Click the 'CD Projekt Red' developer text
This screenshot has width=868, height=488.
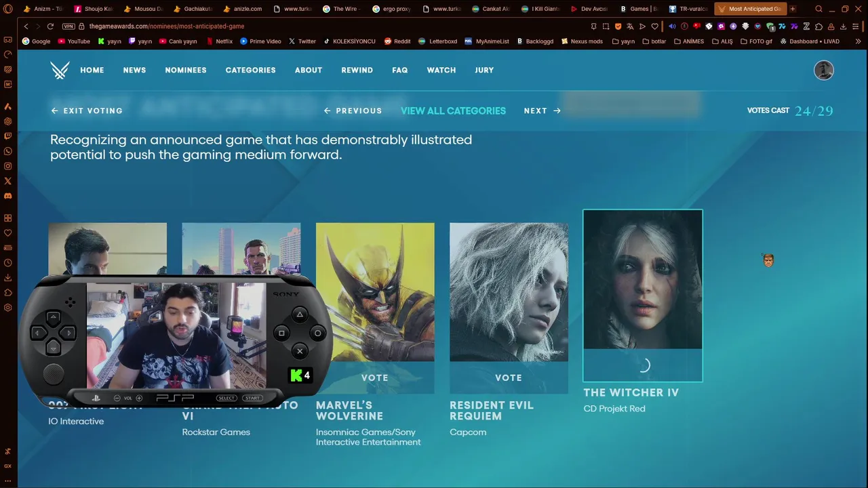click(614, 409)
